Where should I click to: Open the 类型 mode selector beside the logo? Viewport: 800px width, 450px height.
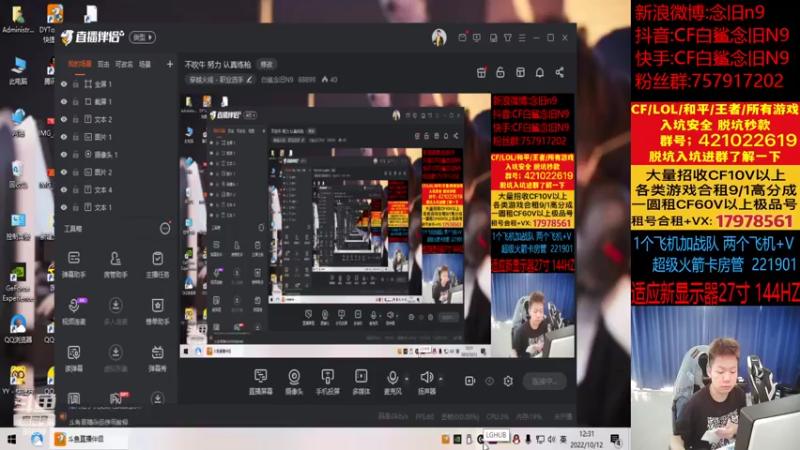142,37
